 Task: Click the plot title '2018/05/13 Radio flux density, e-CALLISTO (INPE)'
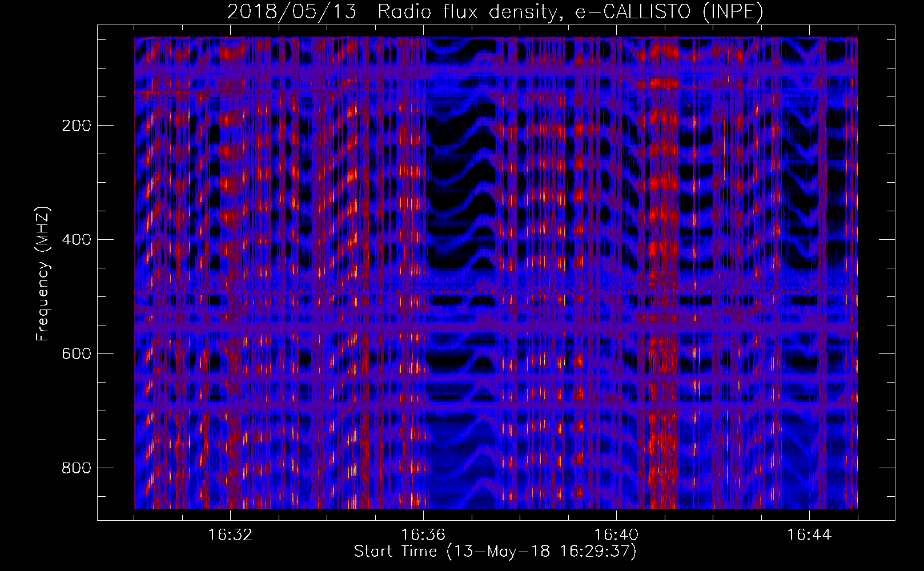tap(495, 12)
